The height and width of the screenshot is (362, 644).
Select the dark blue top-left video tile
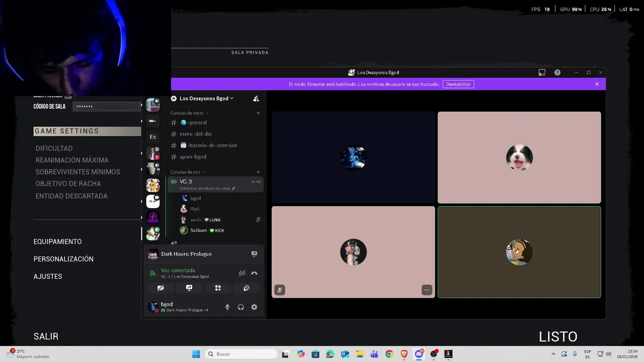pos(353,157)
